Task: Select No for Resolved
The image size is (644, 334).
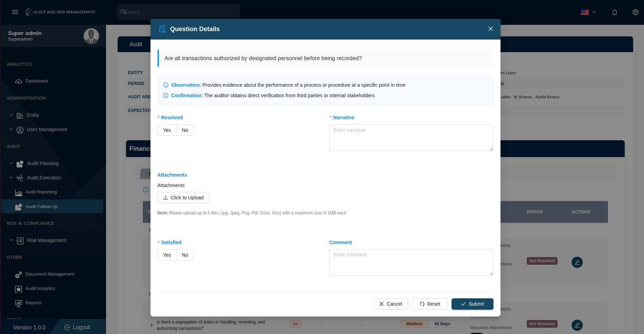Action: point(185,130)
